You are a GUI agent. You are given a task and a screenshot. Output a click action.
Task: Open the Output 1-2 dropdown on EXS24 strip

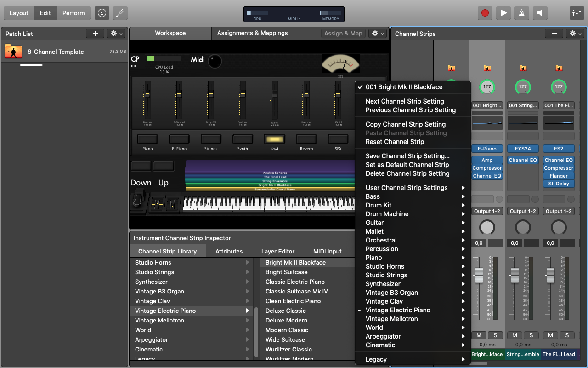tap(523, 211)
